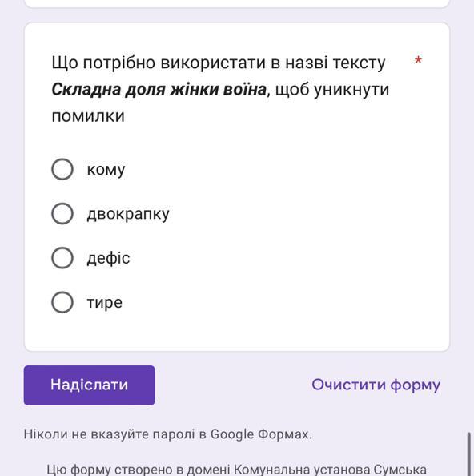Click the page scrollbar thumb

[469, 454]
